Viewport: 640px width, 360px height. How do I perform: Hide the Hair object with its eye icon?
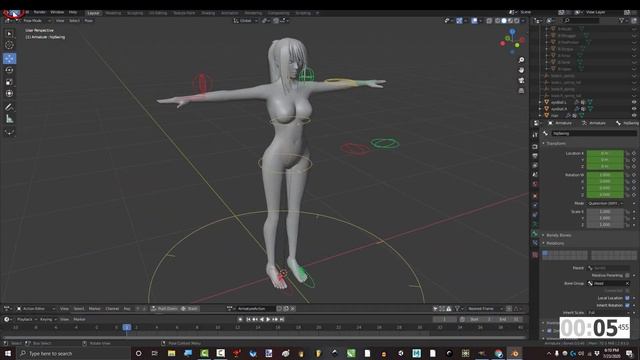634,116
